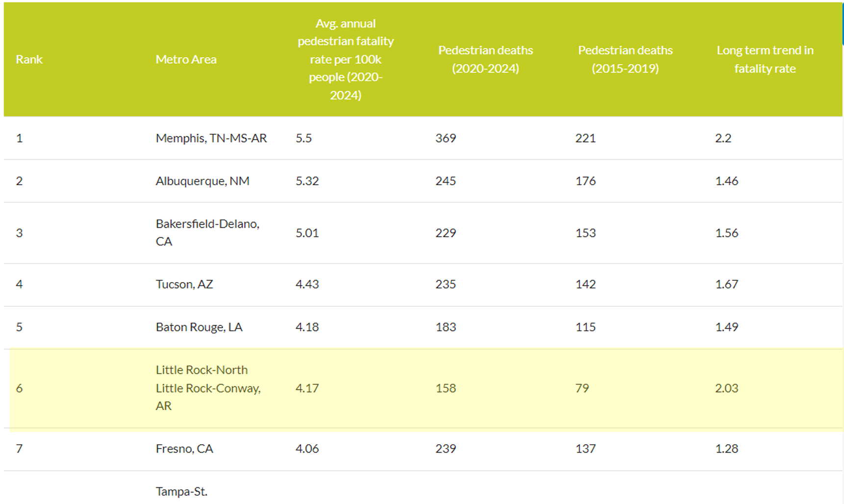
Task: Click rank number 2 in Albuquerque row
Action: pyautogui.click(x=19, y=181)
